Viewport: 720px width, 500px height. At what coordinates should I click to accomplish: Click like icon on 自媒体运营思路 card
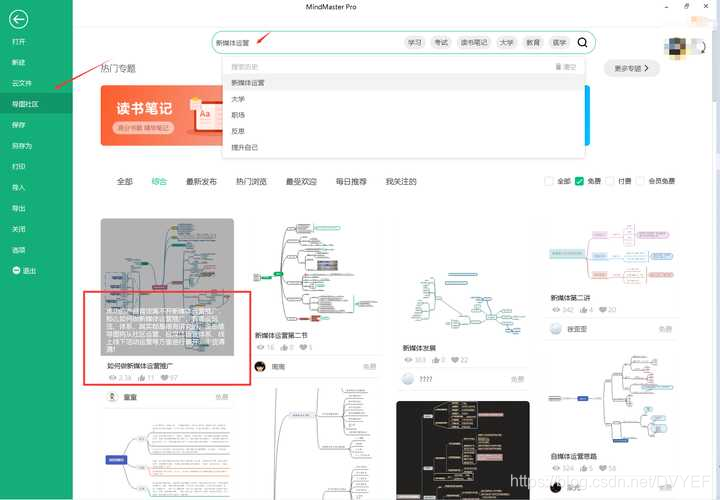click(584, 468)
